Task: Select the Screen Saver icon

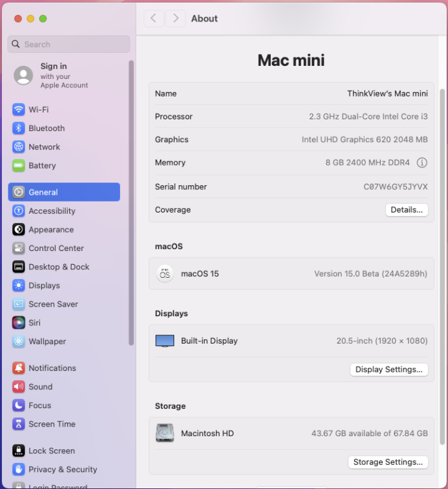Action: (18, 304)
